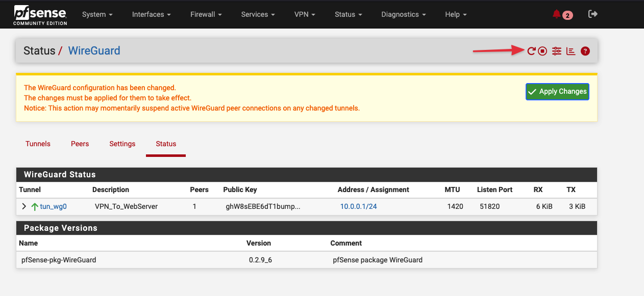Restart the WireGuard service icon
This screenshot has height=296, width=644.
click(531, 51)
